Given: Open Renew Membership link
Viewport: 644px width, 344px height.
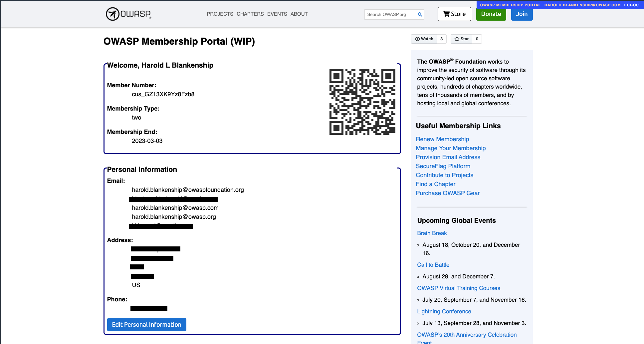Looking at the screenshot, I should tap(442, 139).
